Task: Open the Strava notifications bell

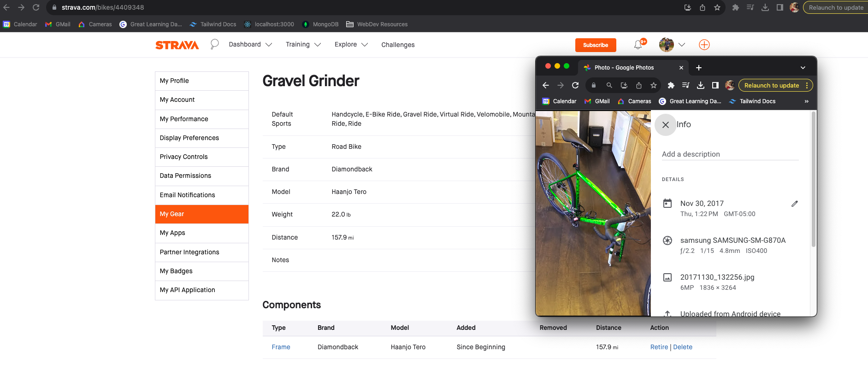Action: (x=638, y=45)
